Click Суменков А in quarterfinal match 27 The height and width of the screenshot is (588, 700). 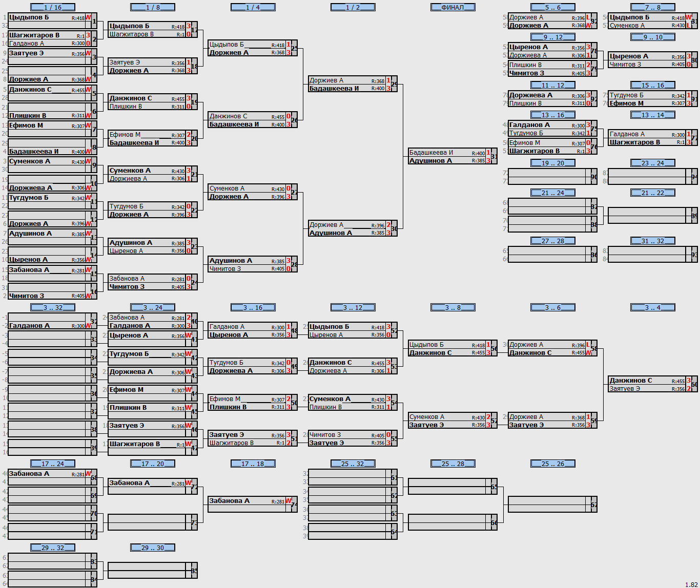[x=227, y=188]
